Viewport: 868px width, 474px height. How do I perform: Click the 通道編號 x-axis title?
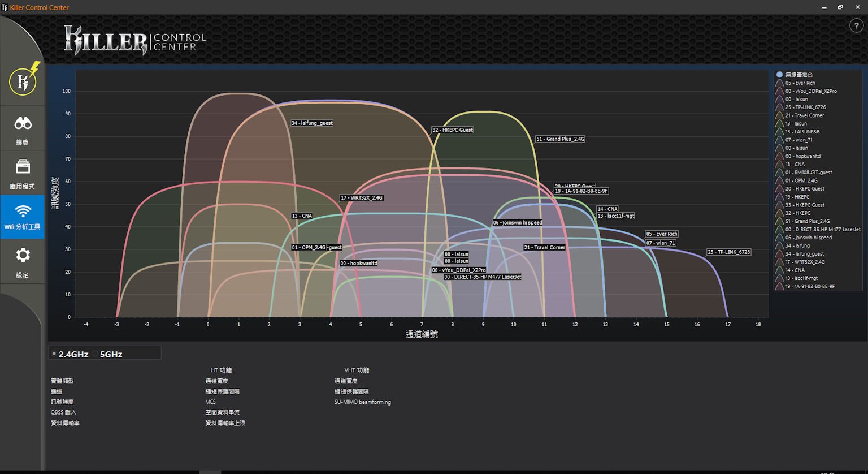[x=422, y=334]
